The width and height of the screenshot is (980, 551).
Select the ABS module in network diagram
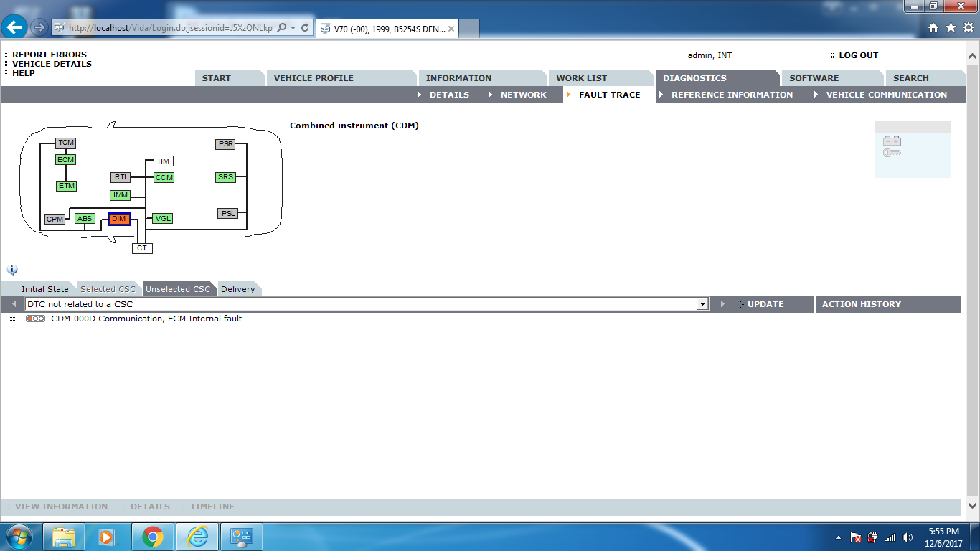[85, 219]
